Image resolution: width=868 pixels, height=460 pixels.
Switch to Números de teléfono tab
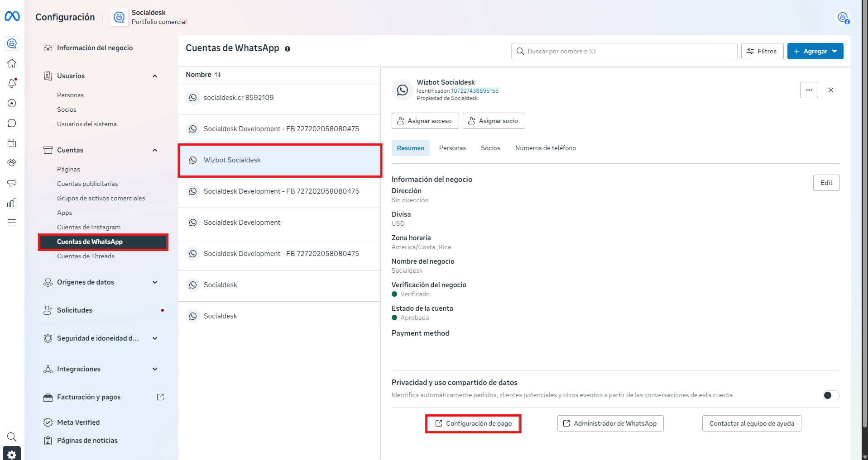coord(546,148)
